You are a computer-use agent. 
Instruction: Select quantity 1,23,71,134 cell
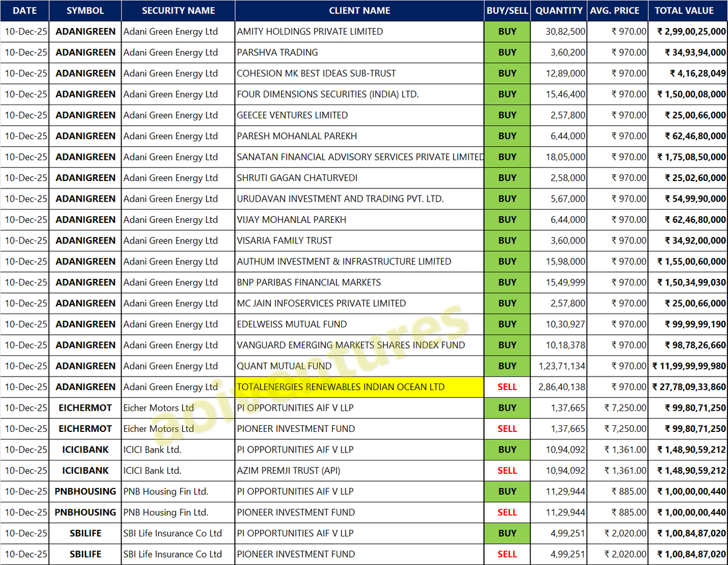(559, 366)
